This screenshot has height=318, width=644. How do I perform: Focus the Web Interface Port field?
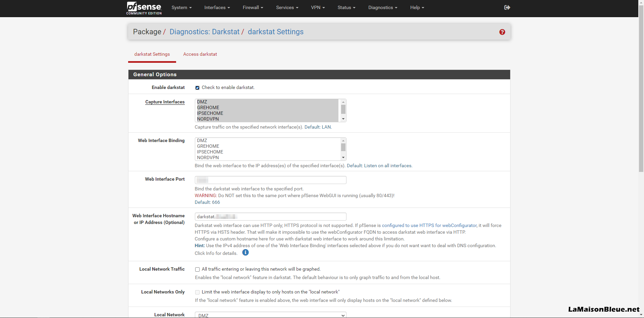(270, 180)
